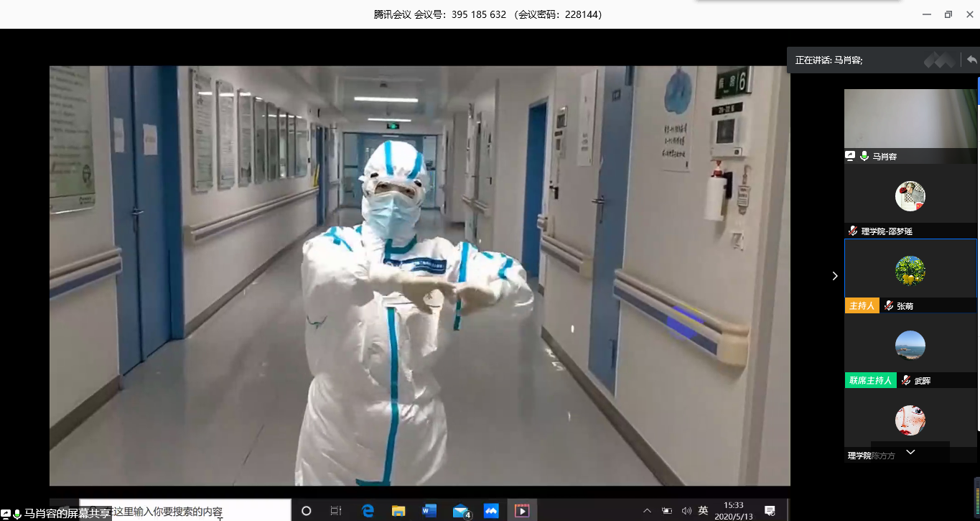The width and height of the screenshot is (980, 521).
Task: Open the Mail app with 4 badge
Action: click(461, 511)
